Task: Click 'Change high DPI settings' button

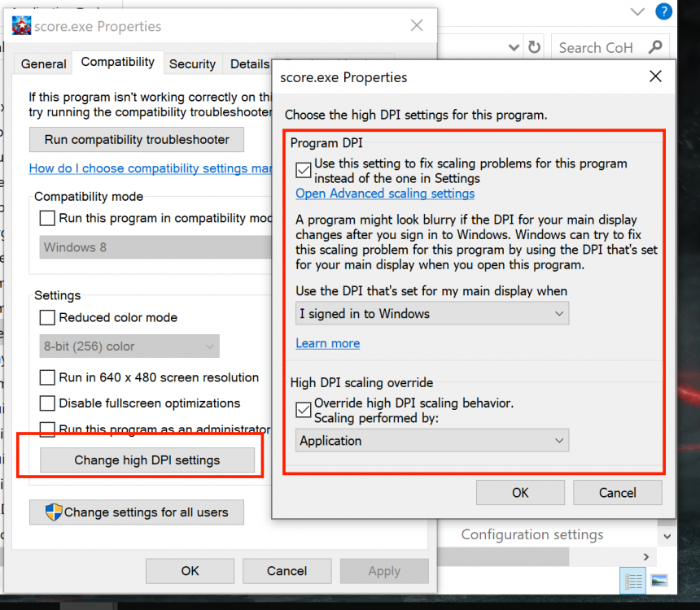Action: (x=147, y=460)
